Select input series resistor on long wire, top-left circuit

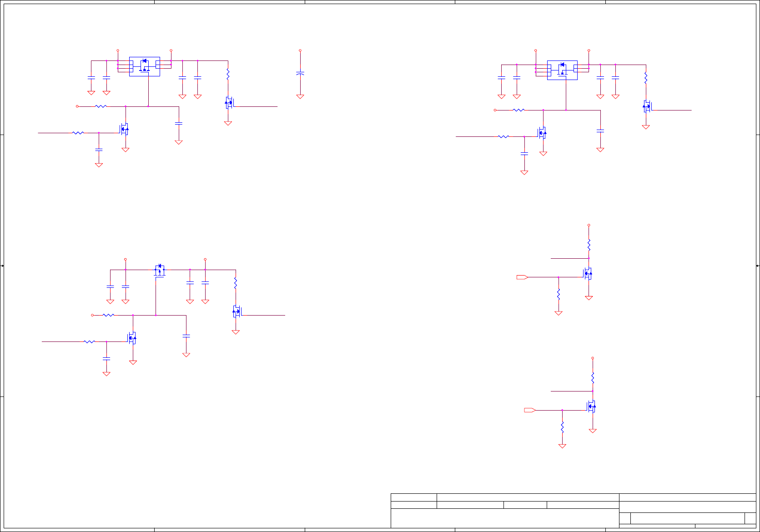pos(78,133)
